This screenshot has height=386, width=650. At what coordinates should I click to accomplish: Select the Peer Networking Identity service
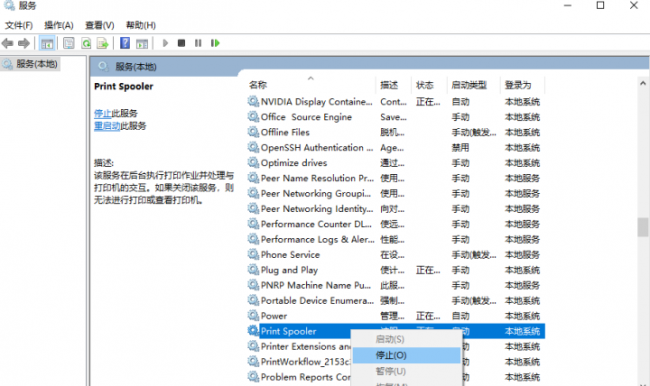coord(317,209)
